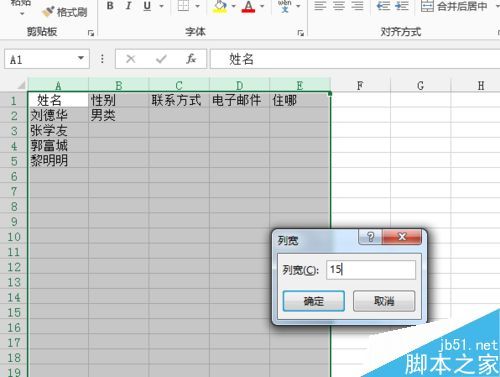The height and width of the screenshot is (377, 500).
Task: Select column A header
Action: (x=58, y=85)
